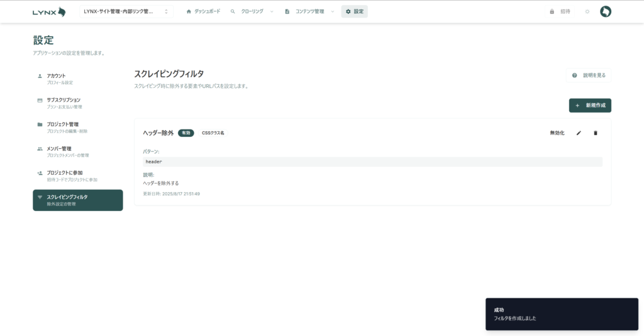Viewport: 644px width, 336px height.
Task: Toggle theme with the sun icon
Action: pyautogui.click(x=587, y=11)
